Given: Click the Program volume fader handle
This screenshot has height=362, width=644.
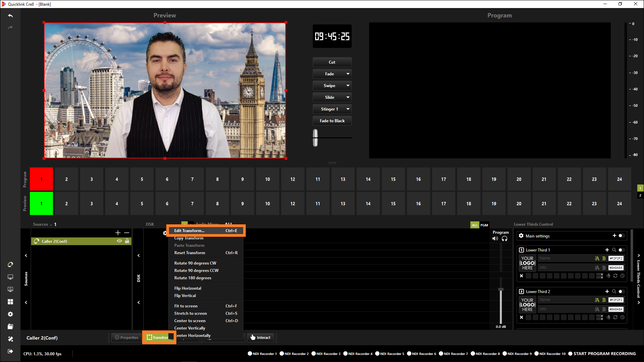Looking at the screenshot, I should (501, 289).
